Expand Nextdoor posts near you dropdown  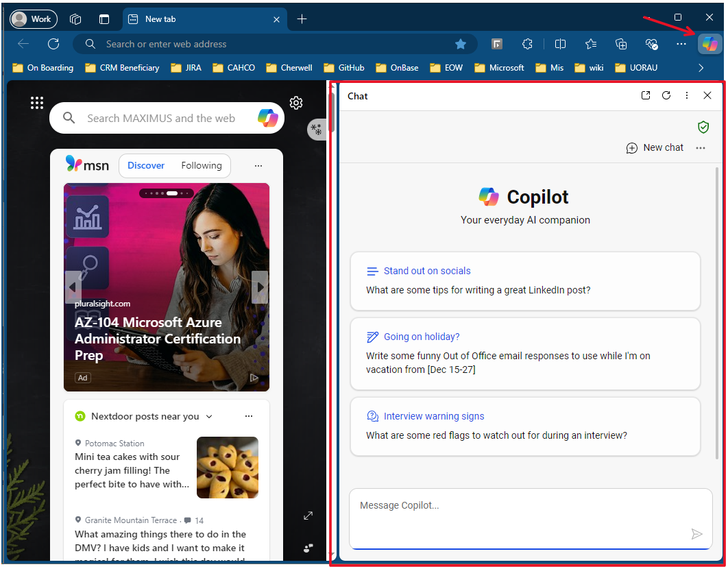coord(209,417)
